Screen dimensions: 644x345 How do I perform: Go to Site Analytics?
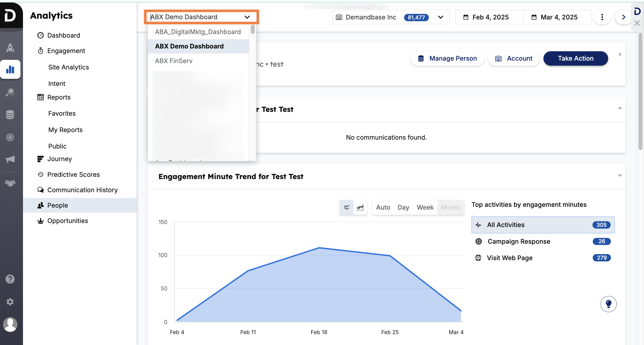(68, 67)
